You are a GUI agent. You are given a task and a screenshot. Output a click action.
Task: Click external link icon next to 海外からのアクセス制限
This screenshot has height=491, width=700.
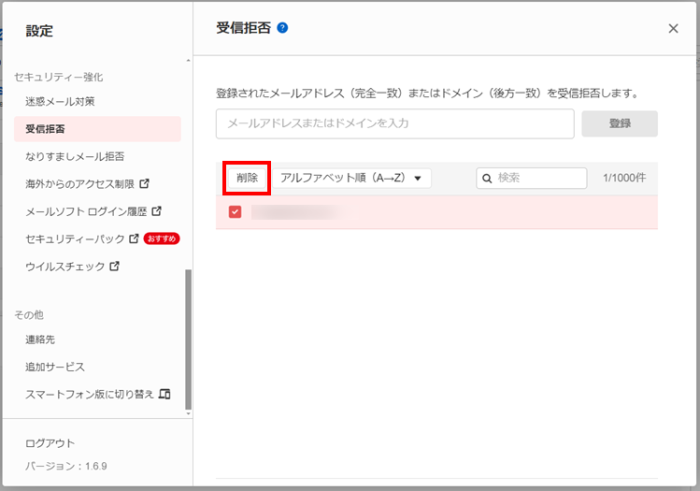(144, 184)
